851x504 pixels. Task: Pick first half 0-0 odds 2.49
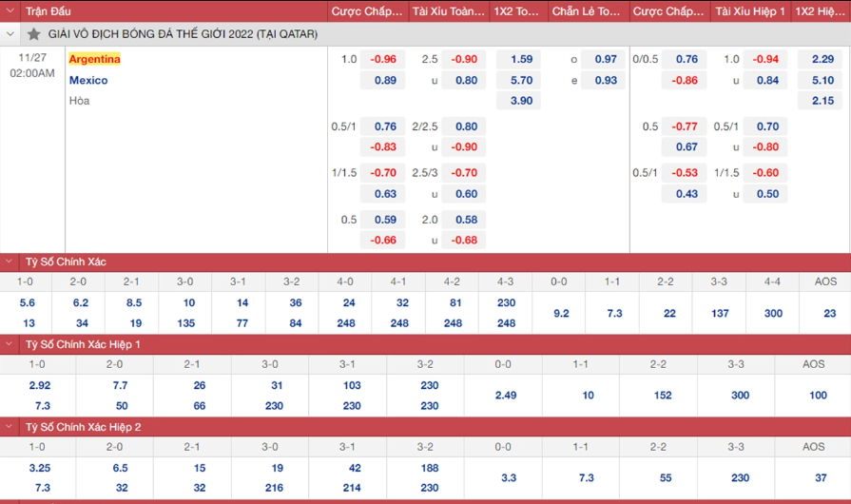[x=505, y=395]
